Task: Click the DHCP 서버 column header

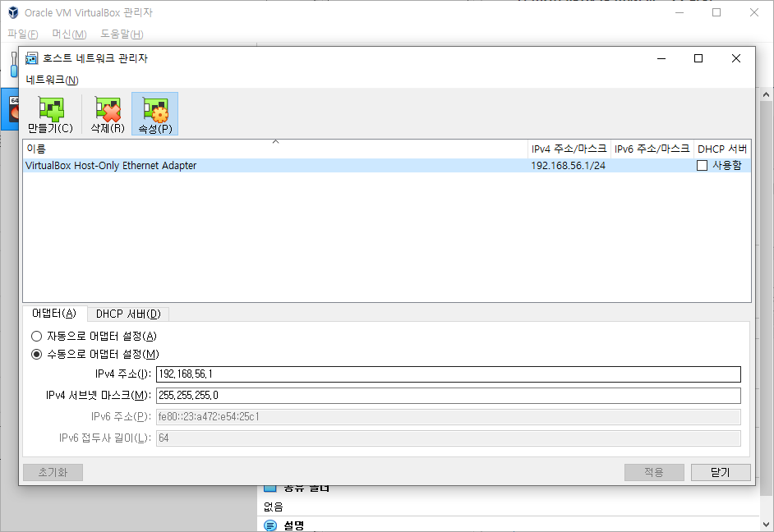Action: coord(722,149)
